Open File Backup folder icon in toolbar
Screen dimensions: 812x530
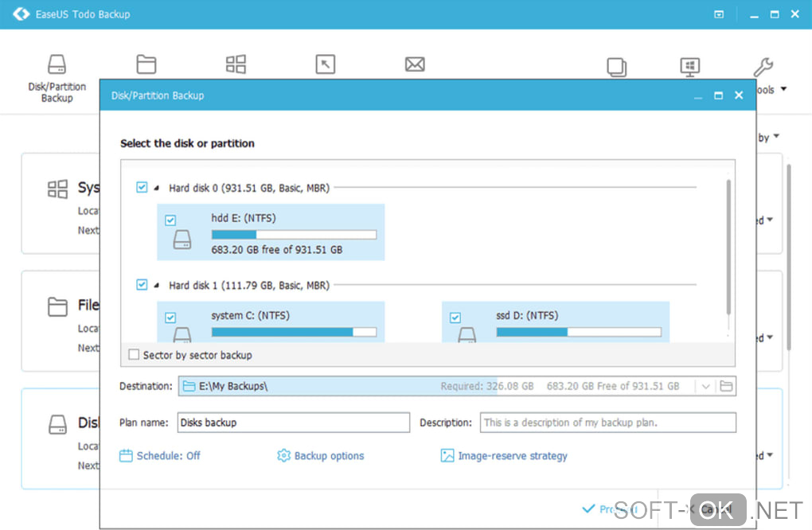146,64
